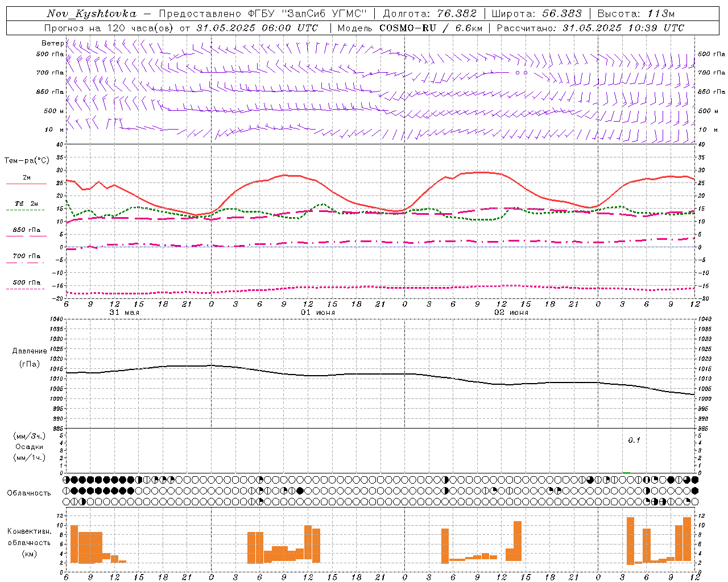Click the calm-wind circles at 700 гПа
728x582 pixels.
pos(522,73)
